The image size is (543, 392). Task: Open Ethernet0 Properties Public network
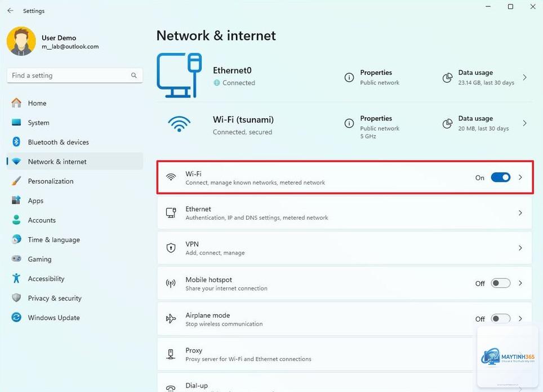tap(372, 77)
